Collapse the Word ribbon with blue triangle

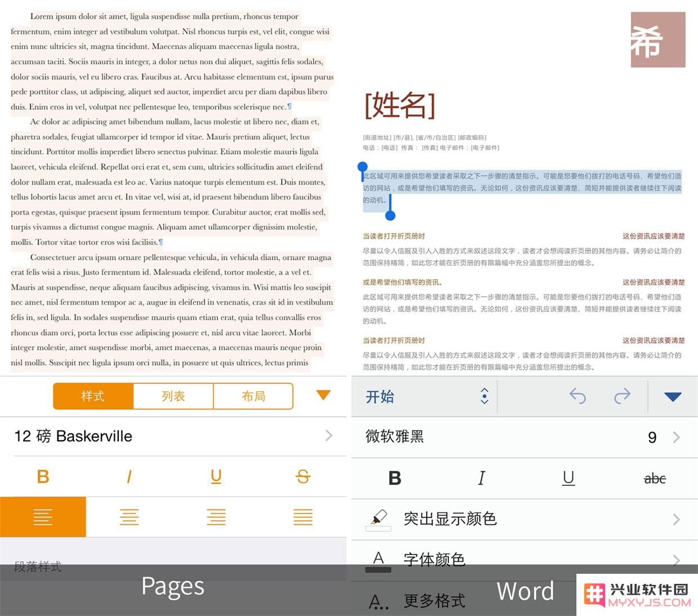click(673, 397)
